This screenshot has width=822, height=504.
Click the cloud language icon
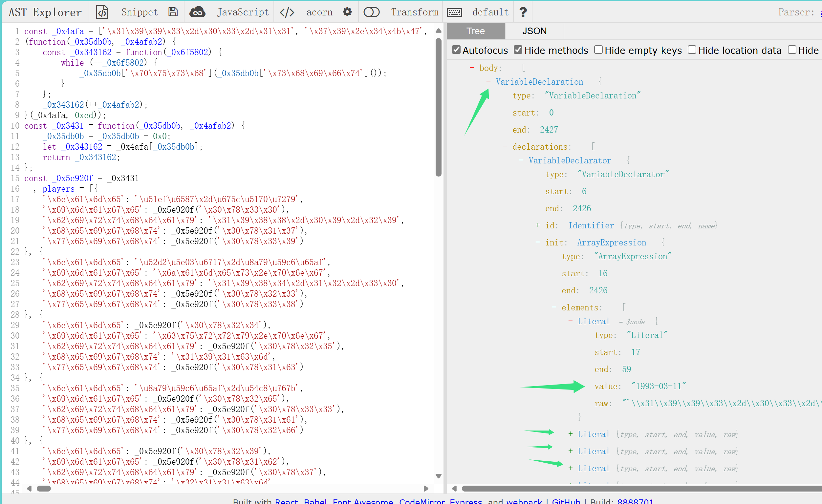[x=197, y=12]
